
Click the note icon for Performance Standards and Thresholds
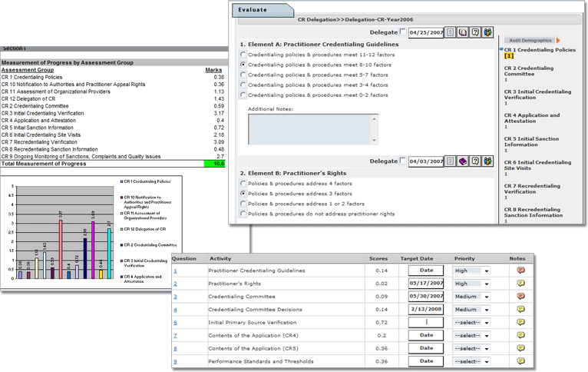click(x=521, y=361)
